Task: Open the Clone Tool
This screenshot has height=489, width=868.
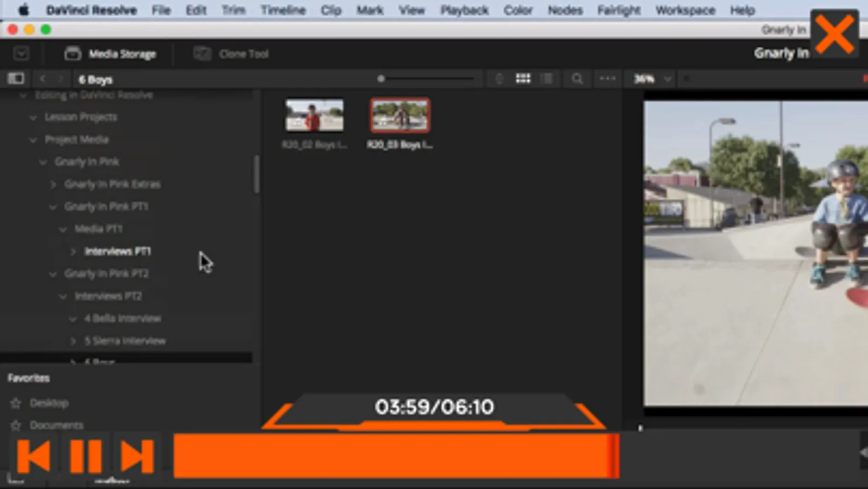Action: click(231, 54)
